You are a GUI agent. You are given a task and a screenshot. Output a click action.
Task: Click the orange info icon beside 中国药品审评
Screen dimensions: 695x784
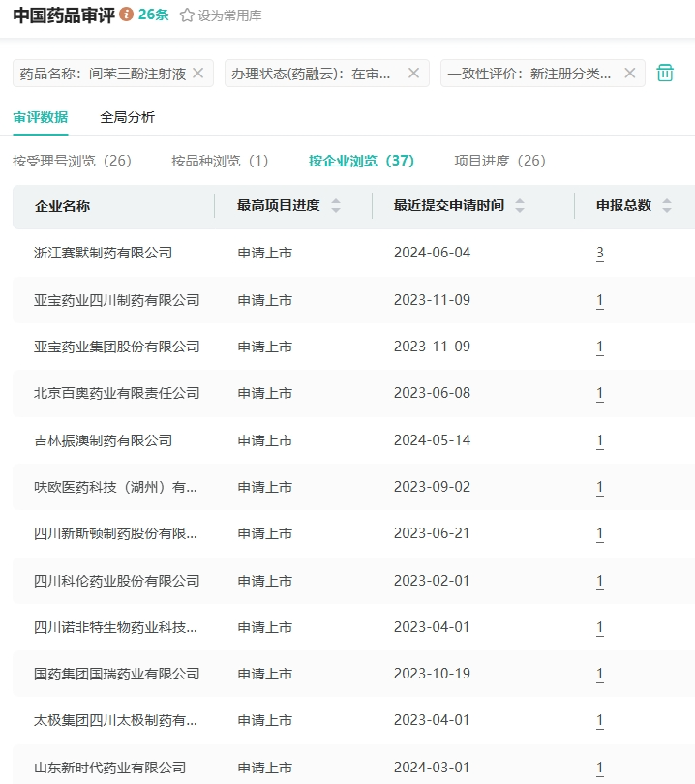coord(126,15)
